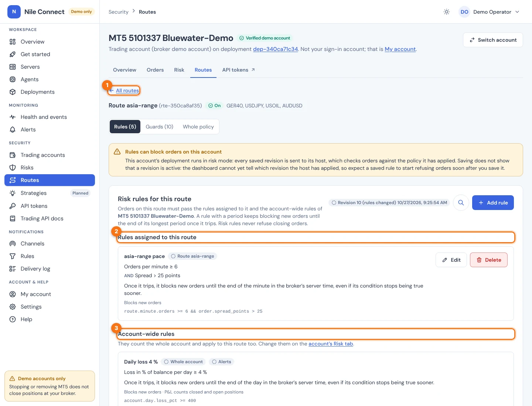532x406 pixels.
Task: Delete the asia-range pace rule
Action: coord(488,260)
